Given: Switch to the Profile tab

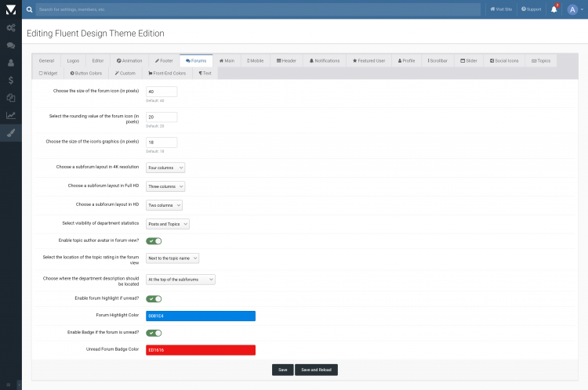Looking at the screenshot, I should click(x=406, y=60).
